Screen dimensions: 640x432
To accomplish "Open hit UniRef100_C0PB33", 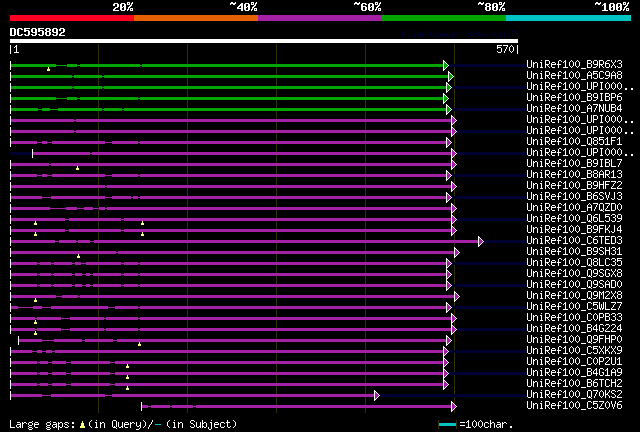I will pos(574,318).
